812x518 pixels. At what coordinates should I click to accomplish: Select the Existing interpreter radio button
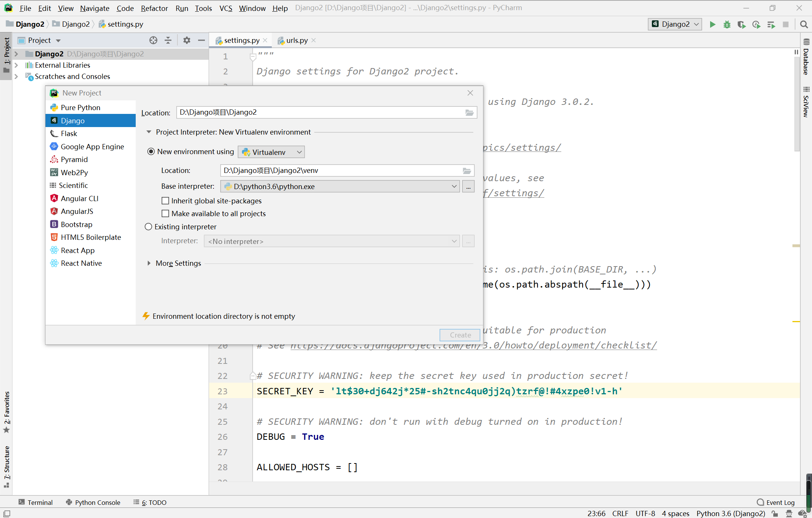point(148,227)
